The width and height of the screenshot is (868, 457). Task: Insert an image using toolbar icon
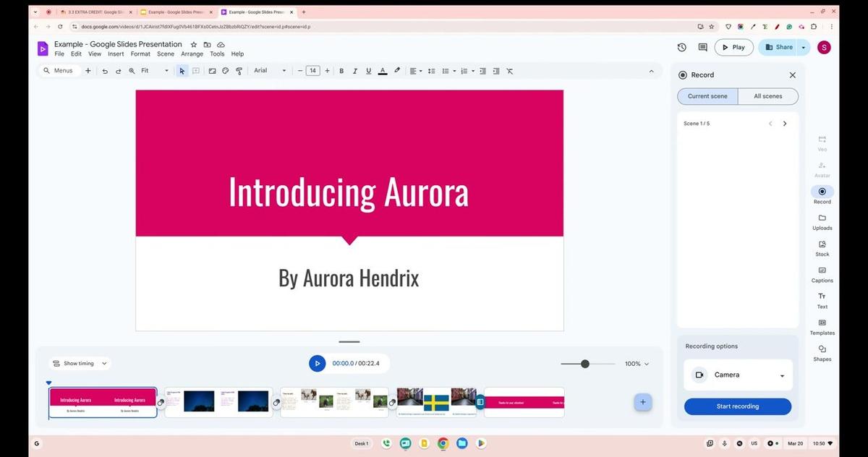pyautogui.click(x=211, y=70)
